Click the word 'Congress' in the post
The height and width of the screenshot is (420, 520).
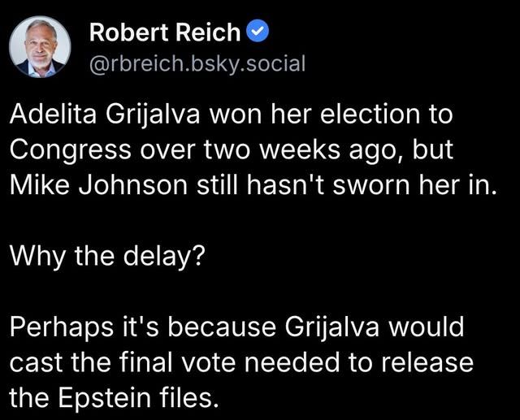71,151
